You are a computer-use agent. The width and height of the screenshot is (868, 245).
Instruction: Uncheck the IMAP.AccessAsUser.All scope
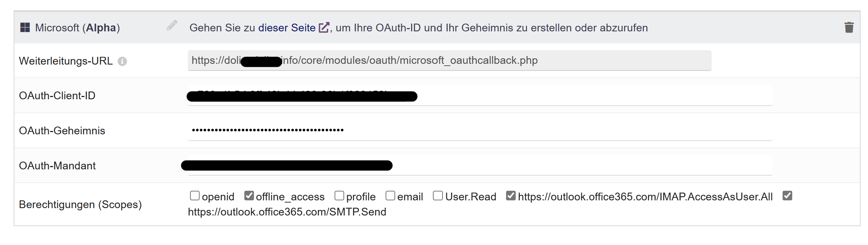coord(511,196)
